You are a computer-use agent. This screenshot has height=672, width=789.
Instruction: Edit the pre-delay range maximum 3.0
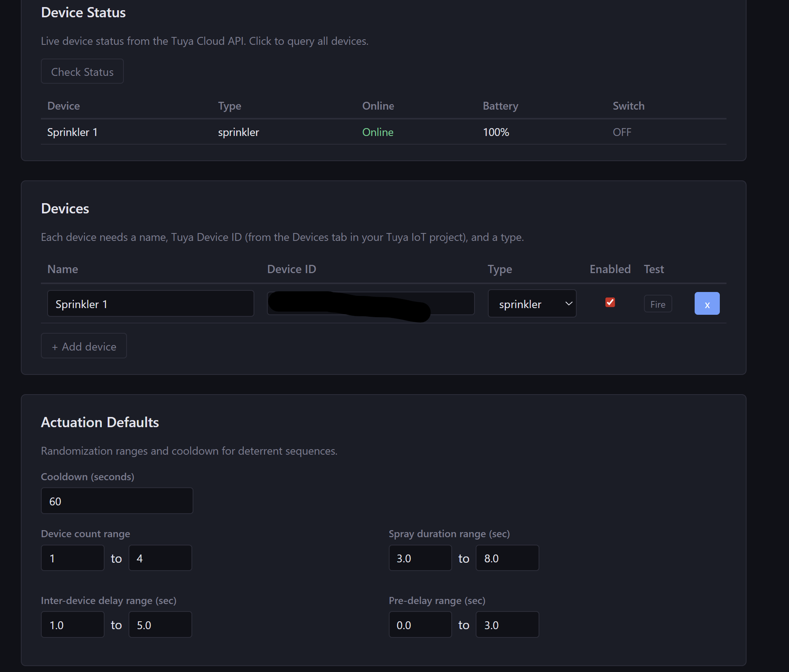point(507,624)
